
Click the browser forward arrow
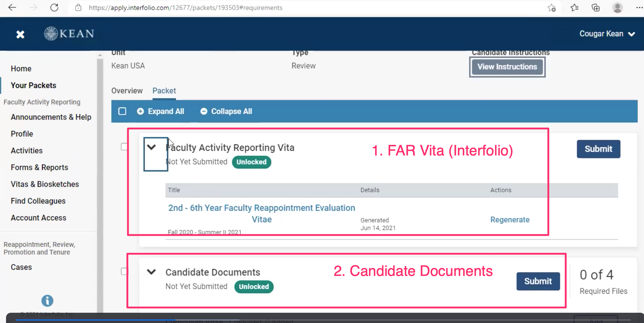[x=33, y=8]
